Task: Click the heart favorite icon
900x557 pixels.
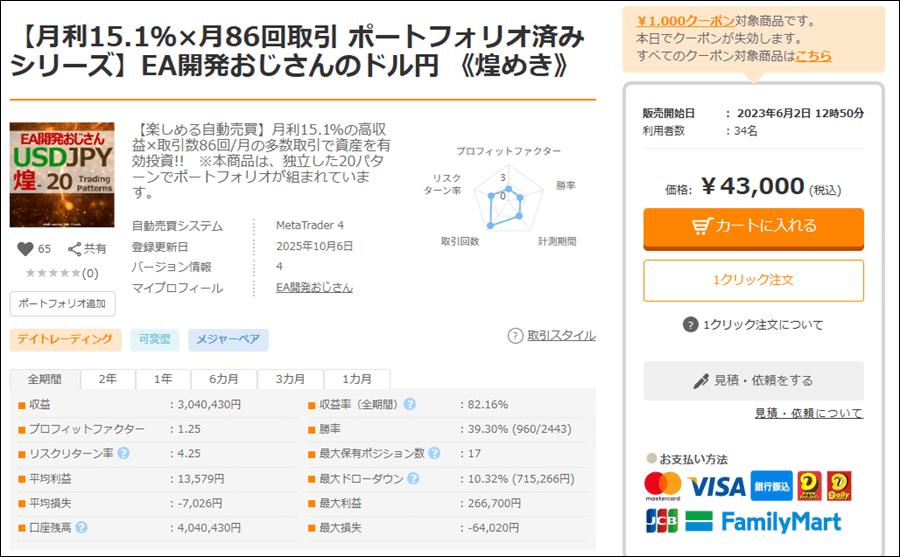Action: coord(25,249)
